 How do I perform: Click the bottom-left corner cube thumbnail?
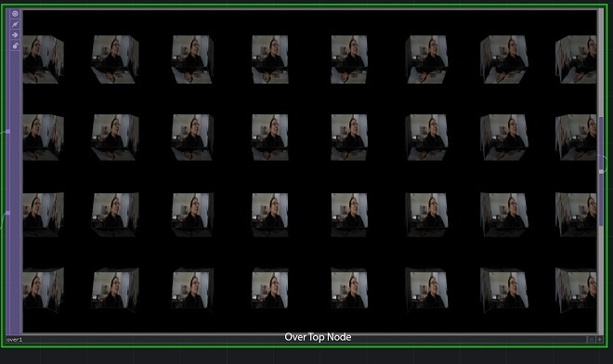(43, 290)
